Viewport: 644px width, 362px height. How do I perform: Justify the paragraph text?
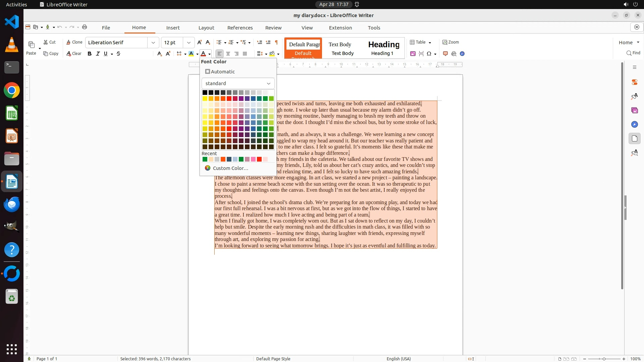(245, 54)
